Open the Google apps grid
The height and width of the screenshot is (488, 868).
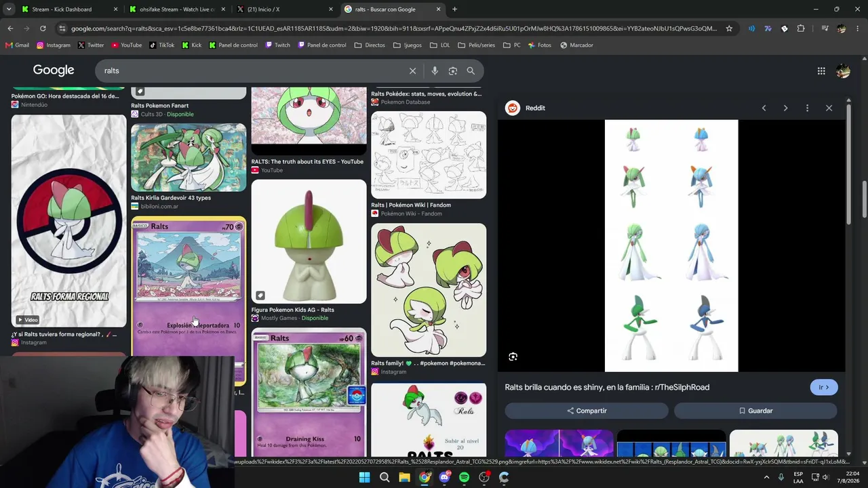tap(821, 70)
